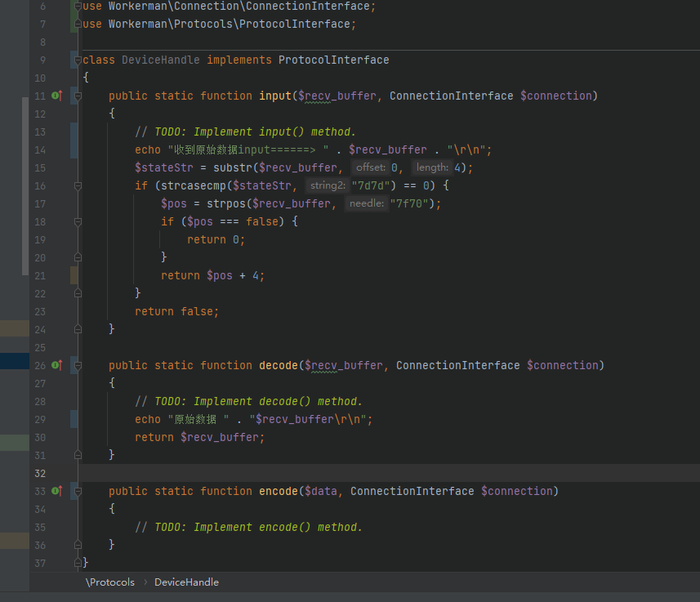Click the "7d7d" string literal
The width and height of the screenshot is (700, 602).
pyautogui.click(x=371, y=185)
